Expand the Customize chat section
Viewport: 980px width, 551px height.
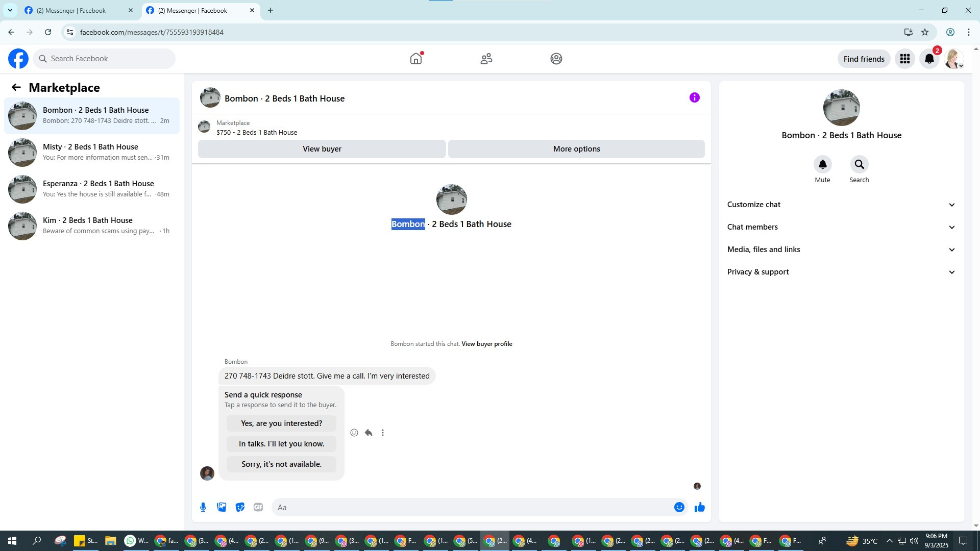coord(841,205)
